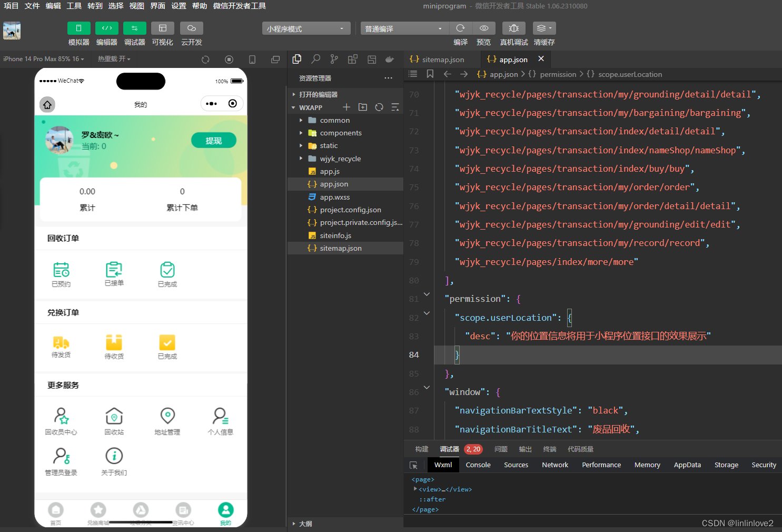
Task: Toggle the debugger (调试器) panel button
Action: click(x=134, y=28)
